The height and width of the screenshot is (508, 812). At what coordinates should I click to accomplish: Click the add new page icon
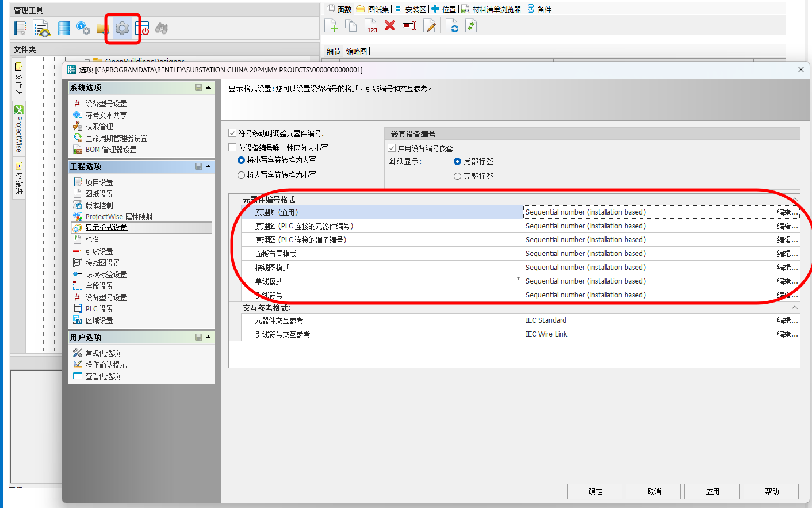(331, 26)
